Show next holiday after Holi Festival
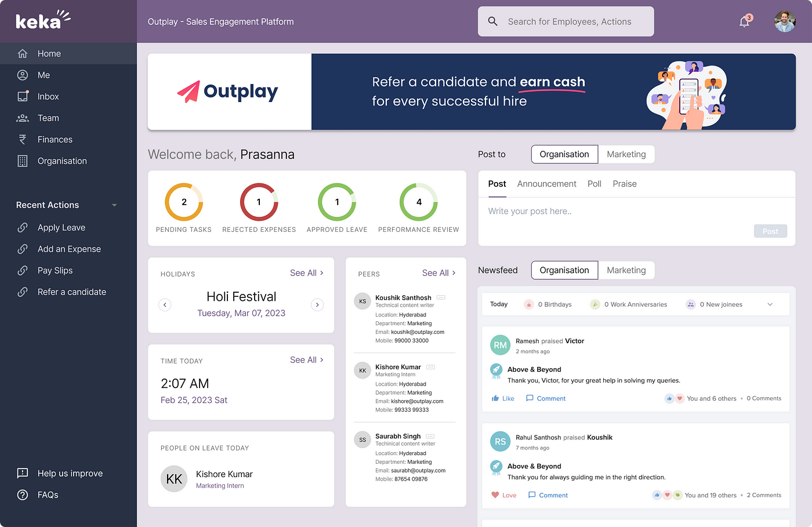This screenshot has width=812, height=527. 317,305
